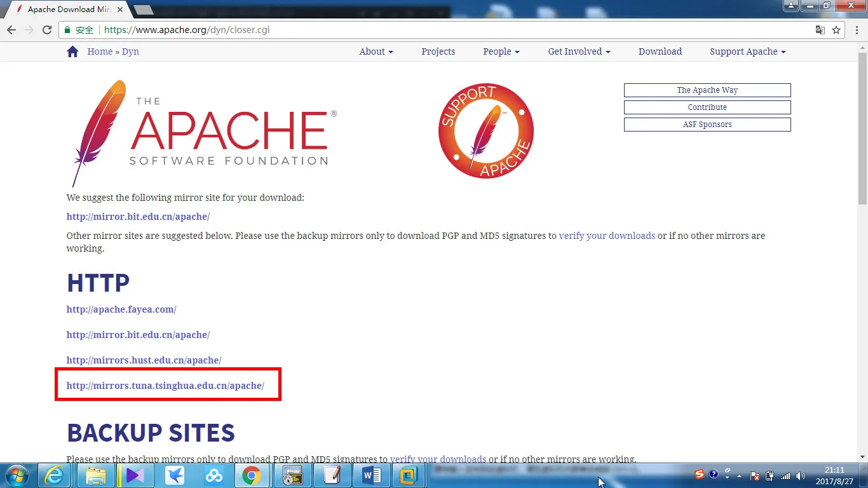Click the Apache home house icon
Viewport: 868px width, 488px height.
tap(72, 51)
